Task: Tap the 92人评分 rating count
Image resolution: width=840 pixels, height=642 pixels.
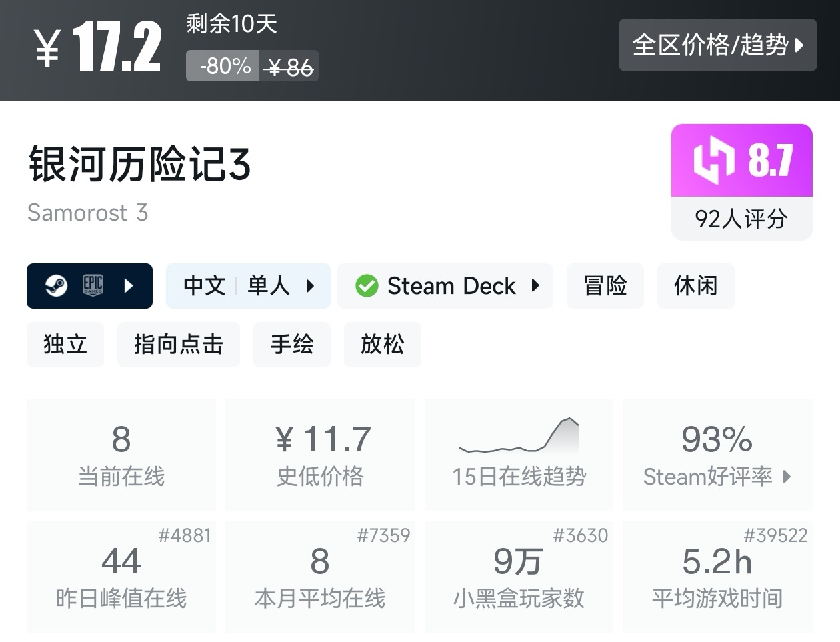Action: click(x=741, y=219)
